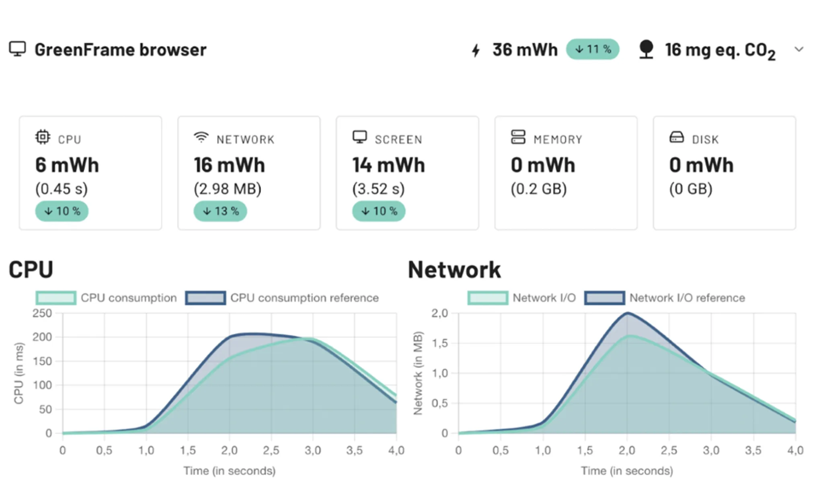Click the Network I/O legend color box
This screenshot has height=504, width=817.
(488, 298)
